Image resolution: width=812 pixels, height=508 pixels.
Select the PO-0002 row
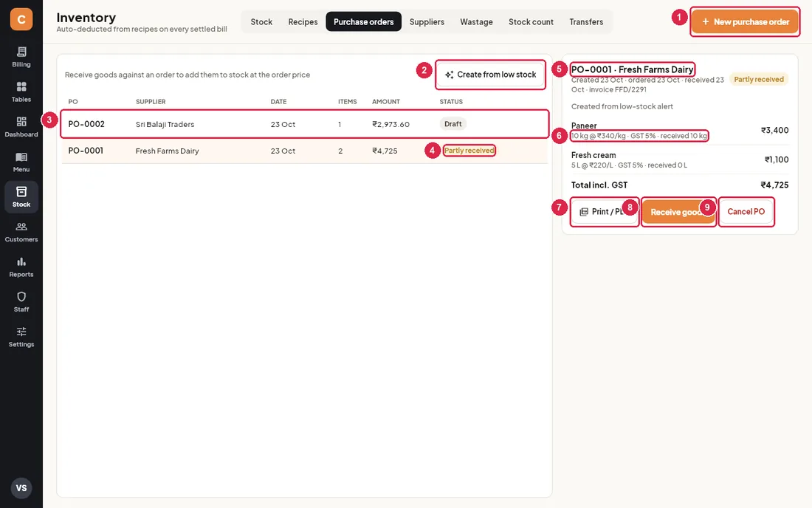[304, 124]
